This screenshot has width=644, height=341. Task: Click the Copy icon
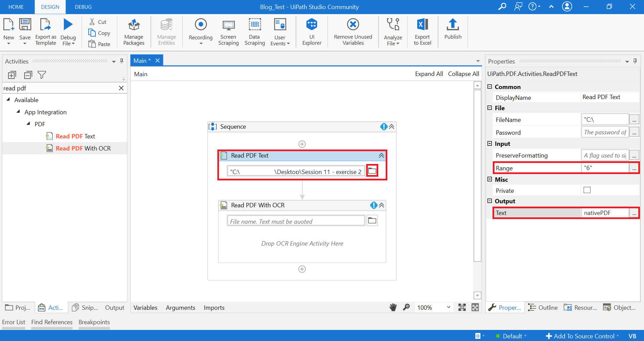[x=92, y=33]
